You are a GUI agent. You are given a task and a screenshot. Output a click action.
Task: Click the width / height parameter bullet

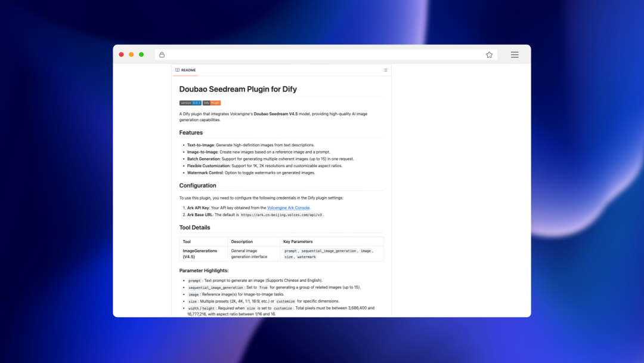pos(281,311)
